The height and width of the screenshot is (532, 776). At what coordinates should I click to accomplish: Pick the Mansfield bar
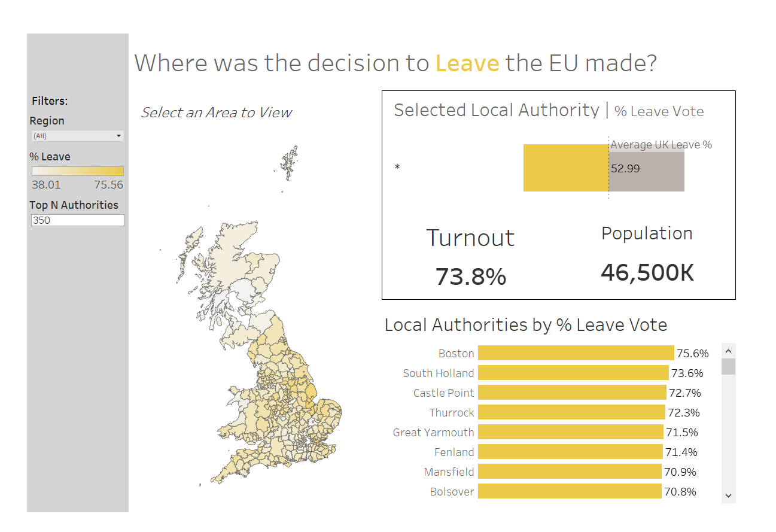(569, 472)
